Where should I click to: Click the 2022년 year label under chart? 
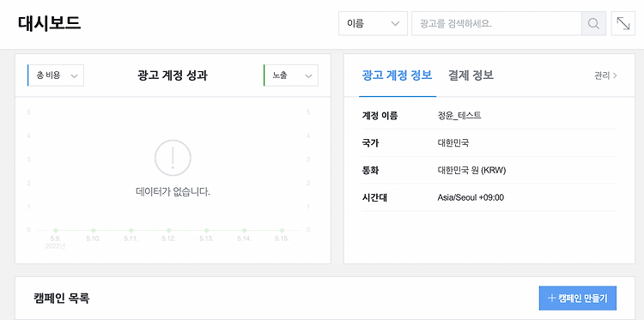pyautogui.click(x=56, y=246)
